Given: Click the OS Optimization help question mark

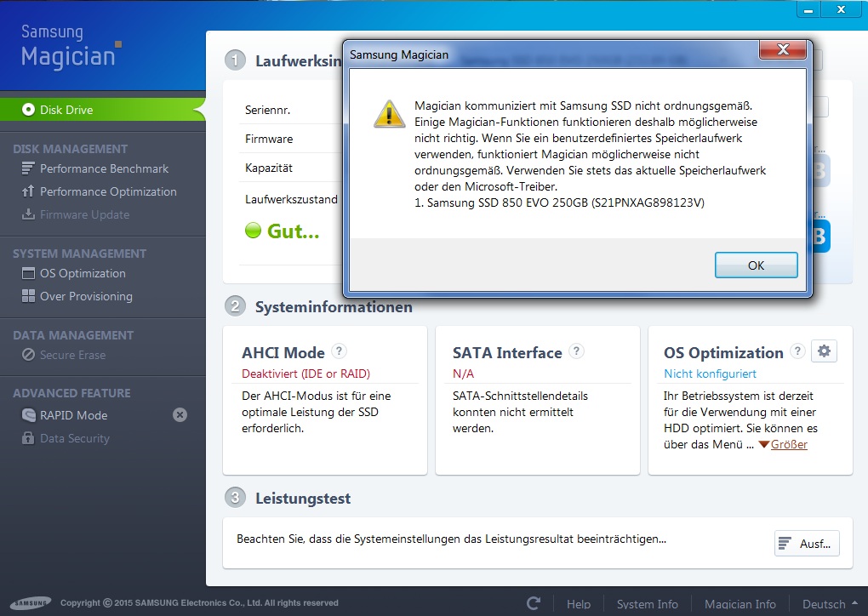Looking at the screenshot, I should tap(797, 351).
